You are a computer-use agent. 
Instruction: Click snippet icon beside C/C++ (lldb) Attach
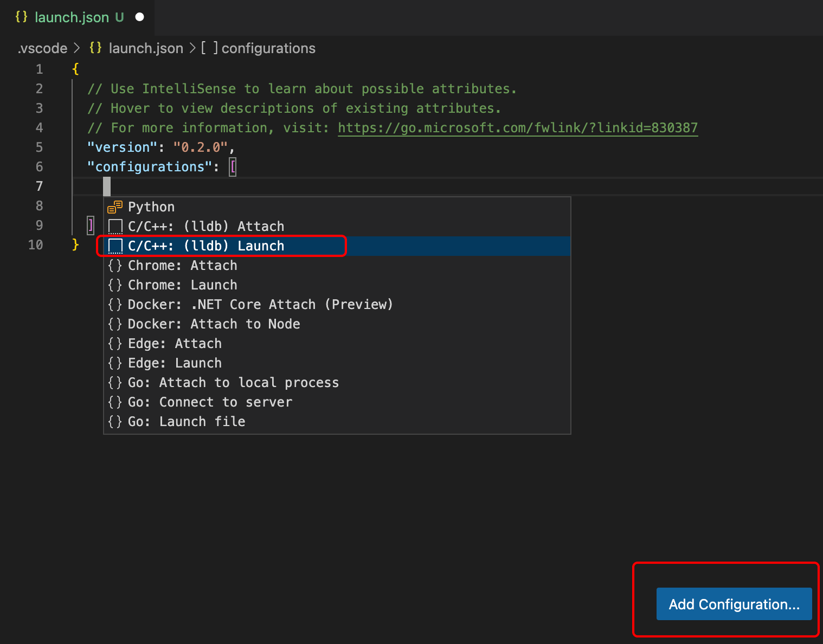115,227
